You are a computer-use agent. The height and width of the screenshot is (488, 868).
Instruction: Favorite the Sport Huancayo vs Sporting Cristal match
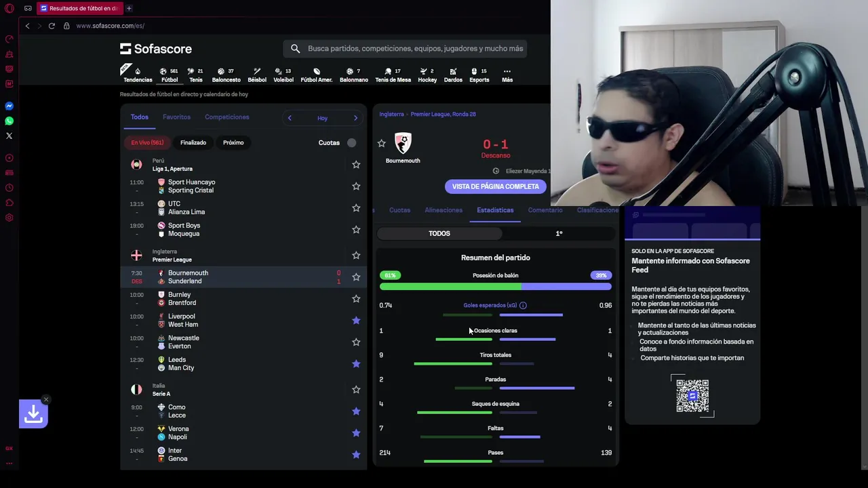356,186
